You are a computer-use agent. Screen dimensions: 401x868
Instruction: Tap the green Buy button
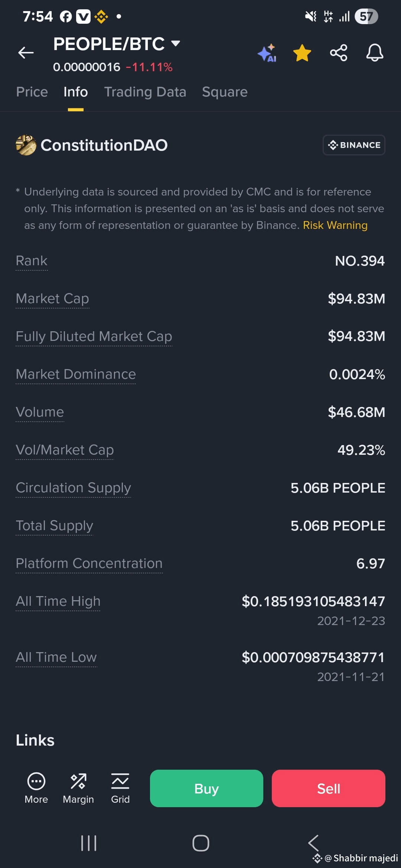pyautogui.click(x=206, y=788)
